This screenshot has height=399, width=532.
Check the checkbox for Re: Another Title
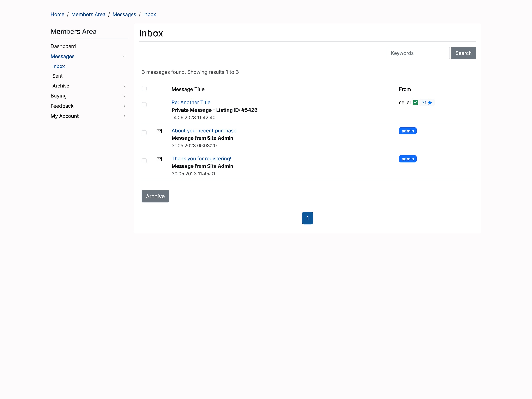pyautogui.click(x=144, y=105)
